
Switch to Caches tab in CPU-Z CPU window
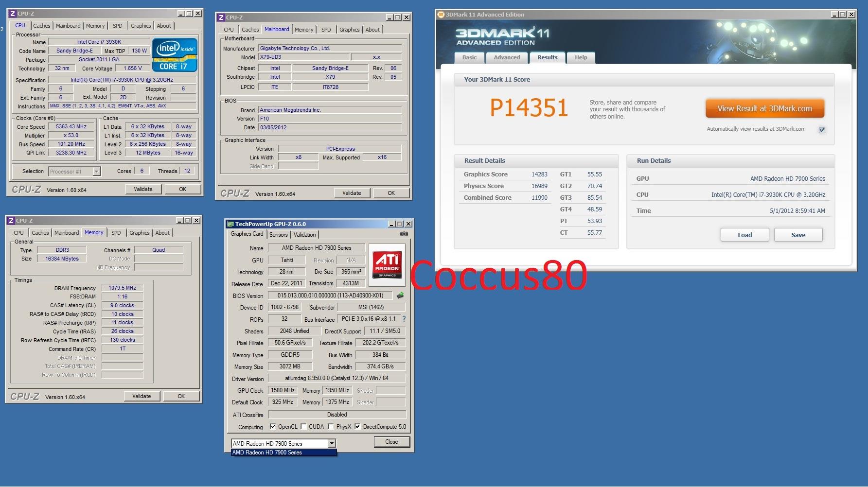pos(42,26)
